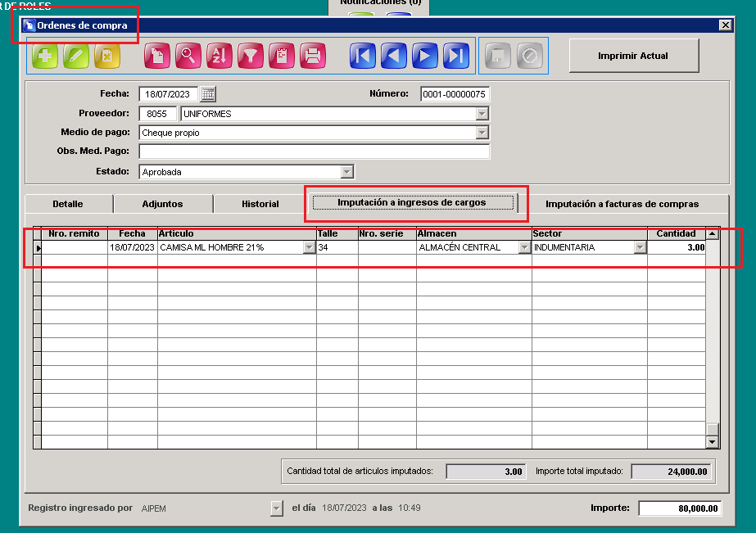Click the Articulo column header

coord(237,233)
